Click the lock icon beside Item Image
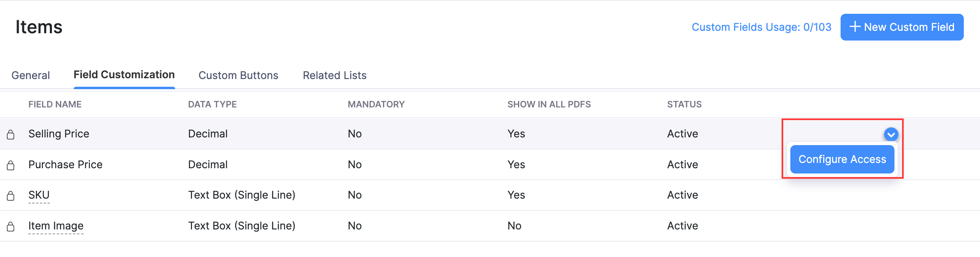The width and height of the screenshot is (980, 257). tap(11, 227)
